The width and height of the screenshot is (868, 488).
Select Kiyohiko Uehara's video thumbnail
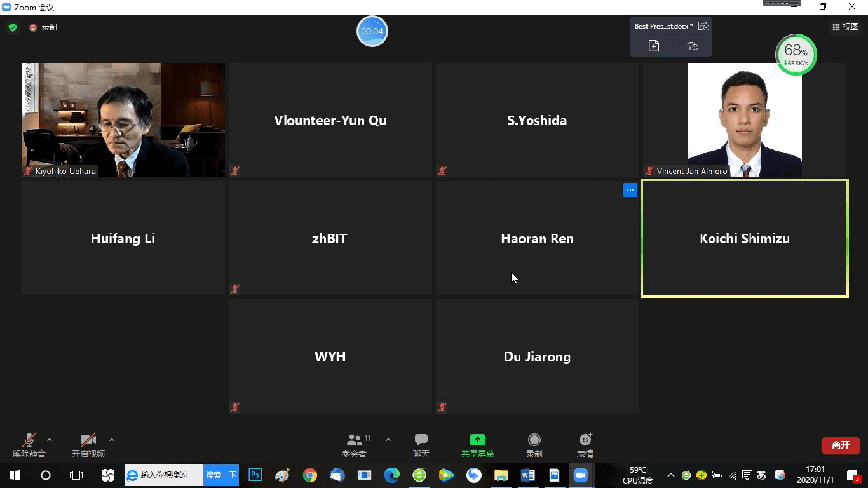point(123,119)
